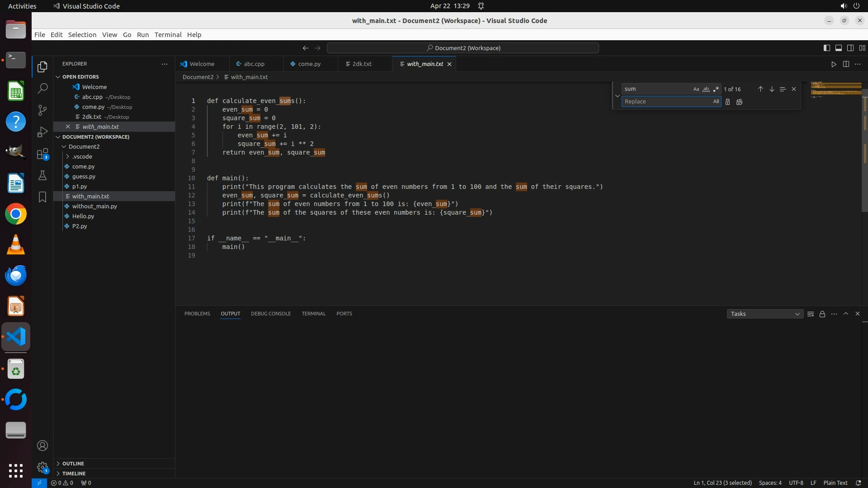Viewport: 868px width, 488px height.
Task: Click Plain Text language mode in status bar
Action: (x=835, y=483)
